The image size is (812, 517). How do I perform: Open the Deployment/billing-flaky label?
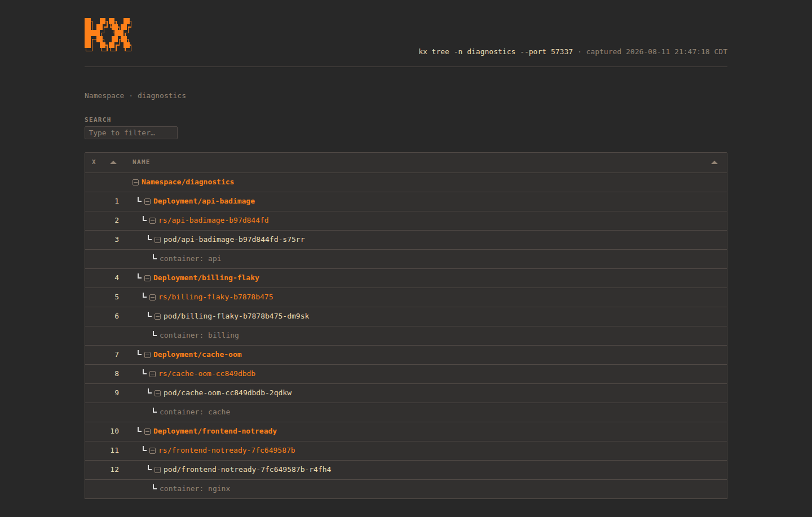(x=206, y=278)
